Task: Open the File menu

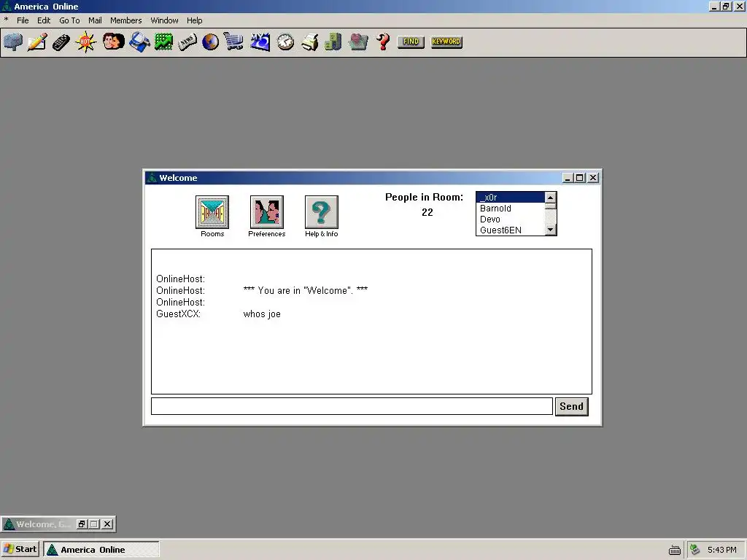Action: [x=23, y=20]
